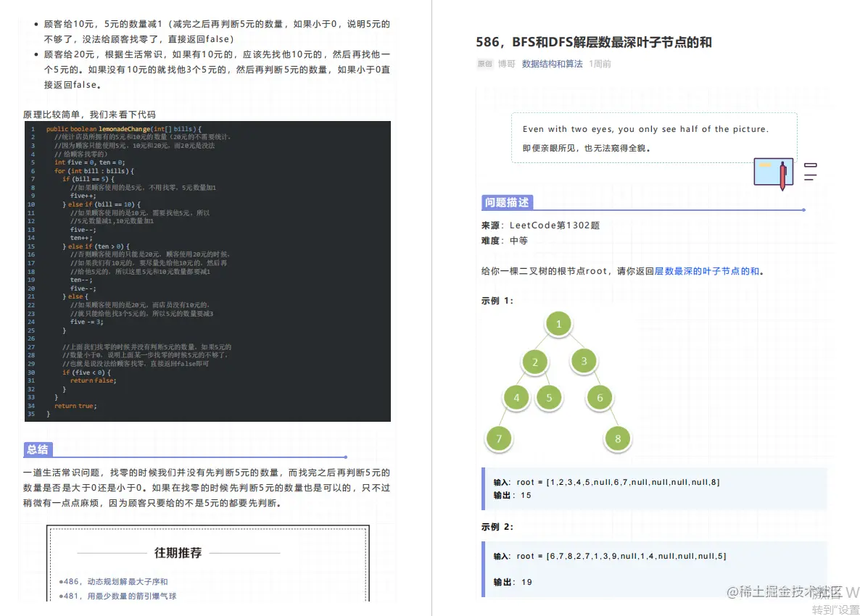
Task: Click green node 7 in the binary tree
Action: click(499, 438)
